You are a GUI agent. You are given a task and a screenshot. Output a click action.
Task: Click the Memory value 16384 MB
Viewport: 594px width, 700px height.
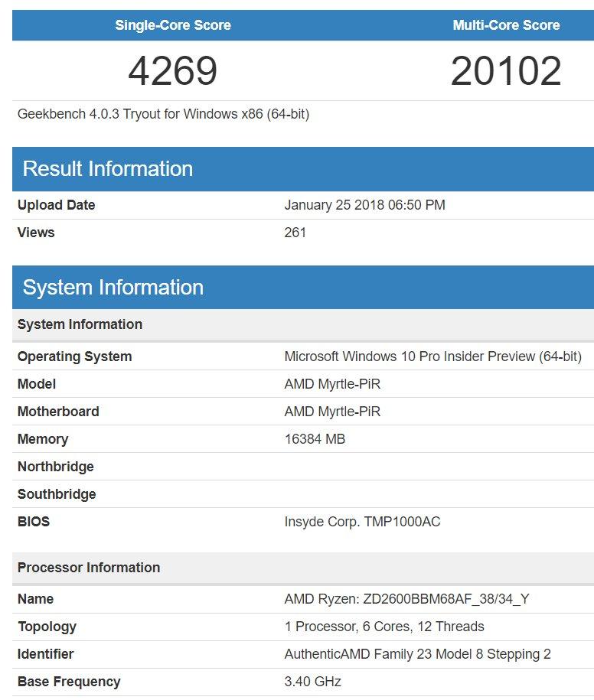(315, 439)
